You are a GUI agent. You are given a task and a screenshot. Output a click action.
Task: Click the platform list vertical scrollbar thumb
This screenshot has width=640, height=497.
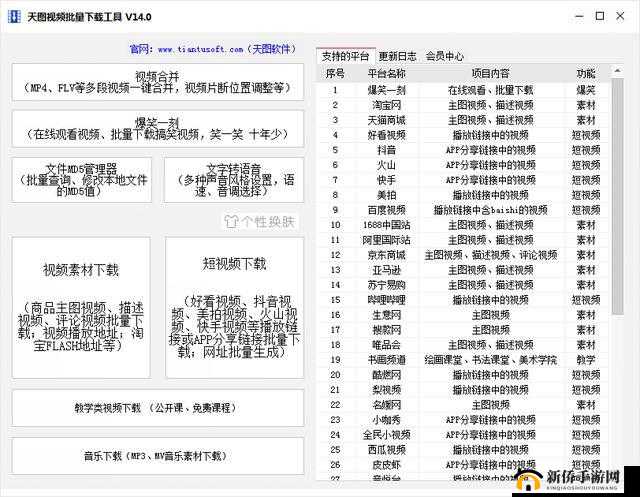point(618,196)
